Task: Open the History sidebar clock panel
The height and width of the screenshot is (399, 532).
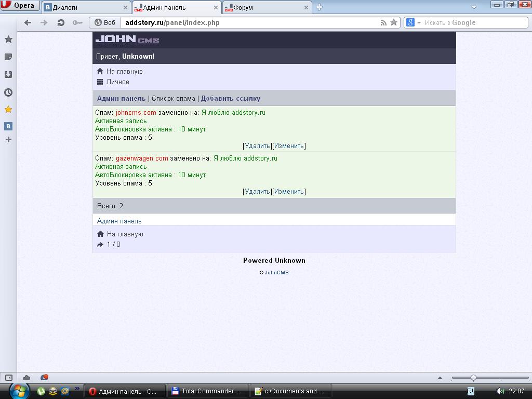Action: click(x=8, y=92)
